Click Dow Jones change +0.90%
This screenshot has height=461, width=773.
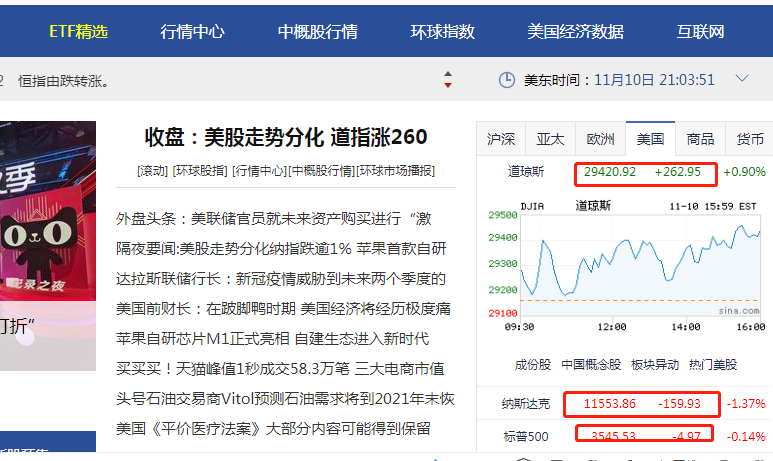coord(744,172)
